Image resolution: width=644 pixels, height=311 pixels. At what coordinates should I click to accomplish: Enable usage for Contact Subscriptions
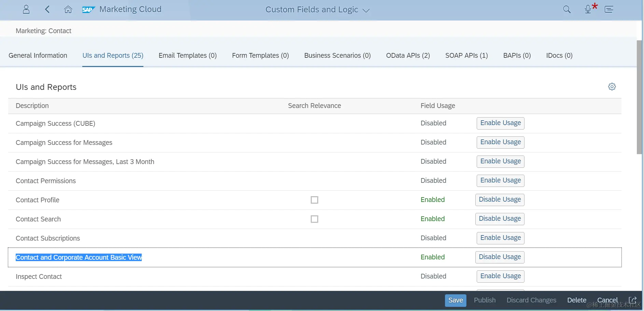click(x=500, y=238)
